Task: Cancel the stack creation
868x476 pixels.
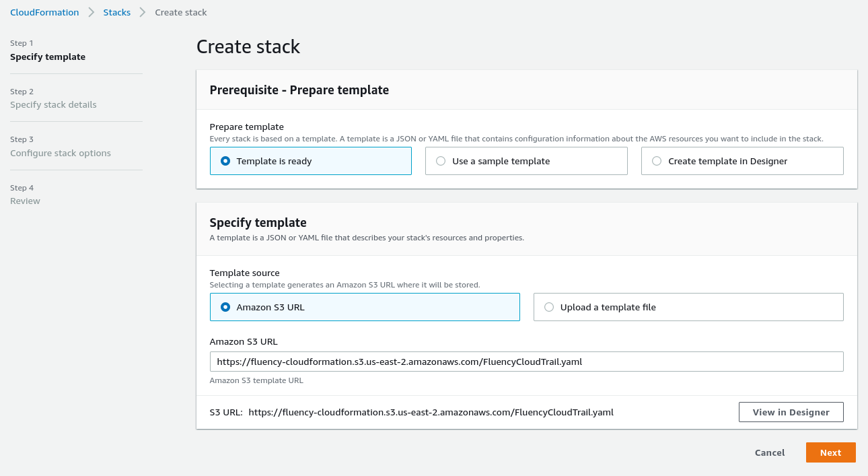Action: (x=770, y=452)
